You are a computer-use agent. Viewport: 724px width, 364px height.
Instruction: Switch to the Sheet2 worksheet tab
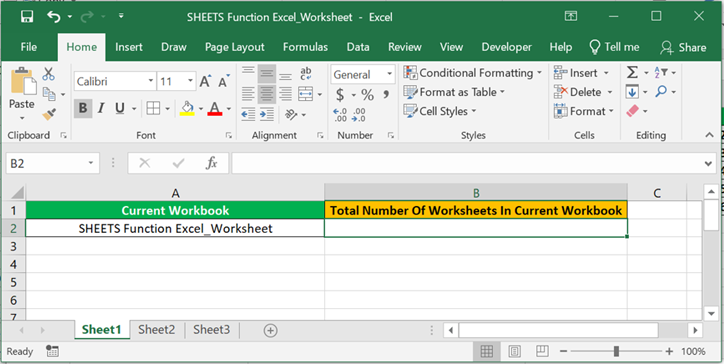point(157,330)
